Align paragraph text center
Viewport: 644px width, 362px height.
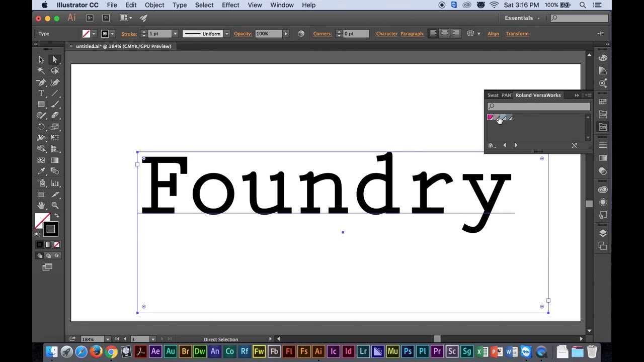[x=445, y=34]
